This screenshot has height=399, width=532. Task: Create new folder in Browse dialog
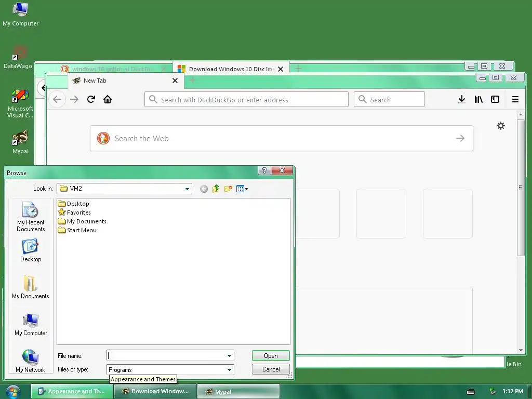point(228,189)
